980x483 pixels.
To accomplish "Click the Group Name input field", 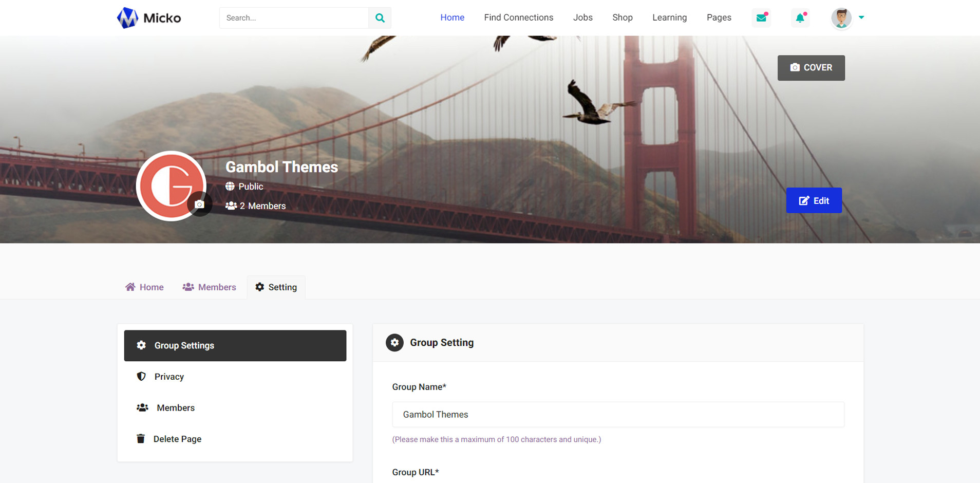I will coord(618,415).
